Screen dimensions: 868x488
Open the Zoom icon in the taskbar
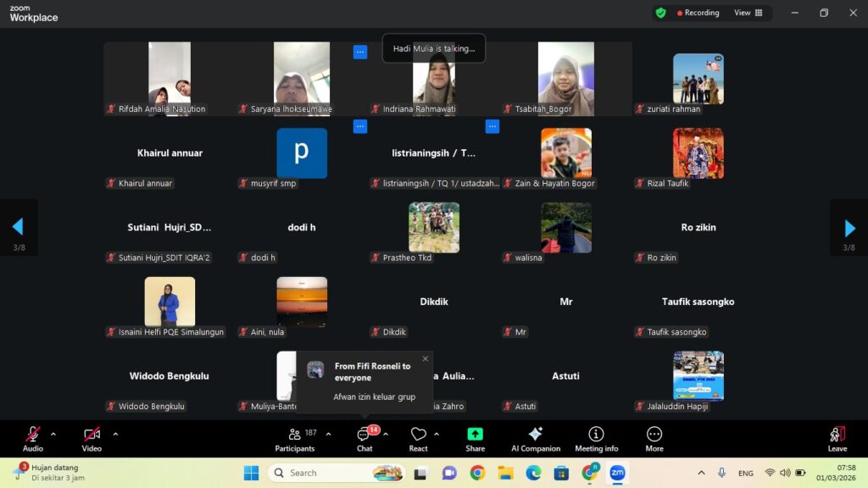pyautogui.click(x=617, y=473)
